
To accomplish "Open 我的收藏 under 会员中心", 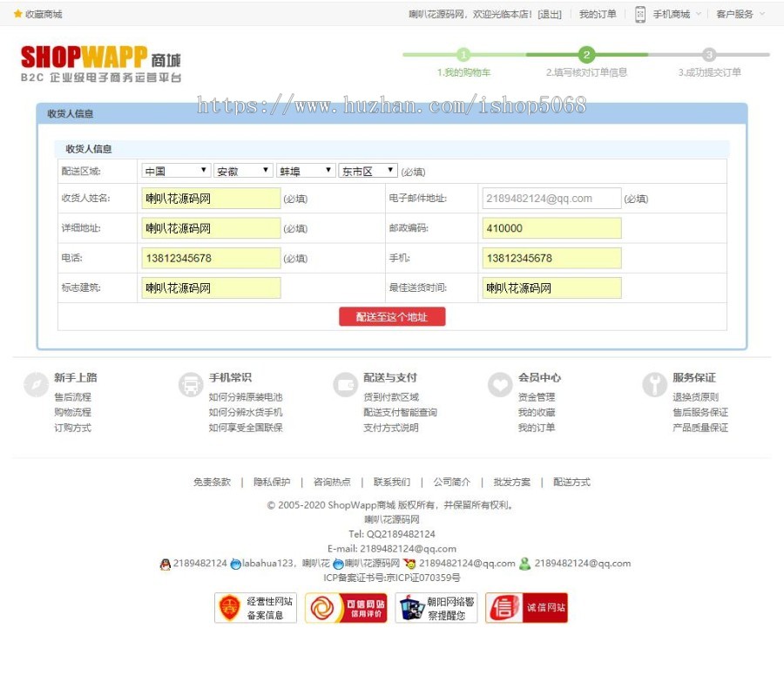I will [537, 412].
